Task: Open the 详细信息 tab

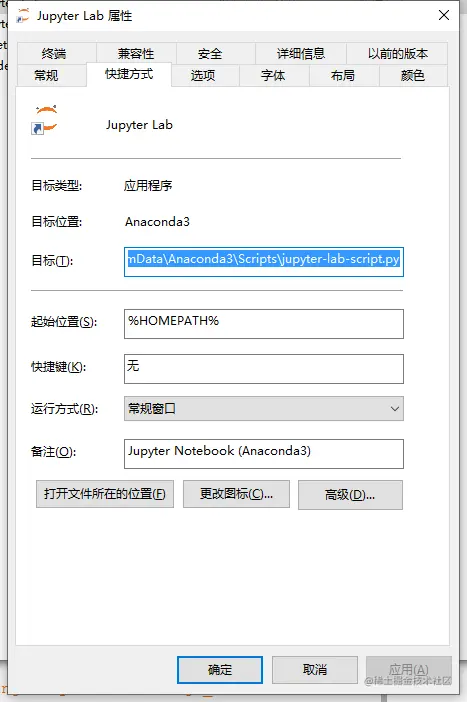Action: [300, 54]
